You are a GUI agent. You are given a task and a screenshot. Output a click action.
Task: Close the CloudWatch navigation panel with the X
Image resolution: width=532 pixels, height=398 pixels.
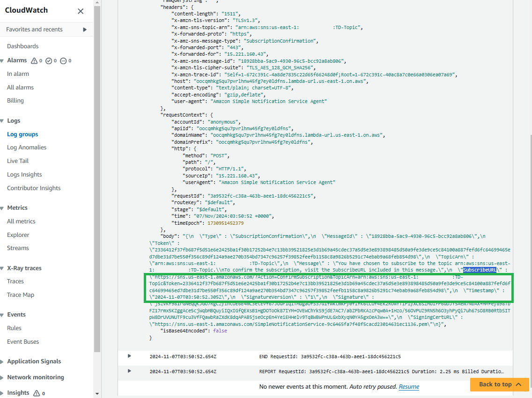coord(80,11)
